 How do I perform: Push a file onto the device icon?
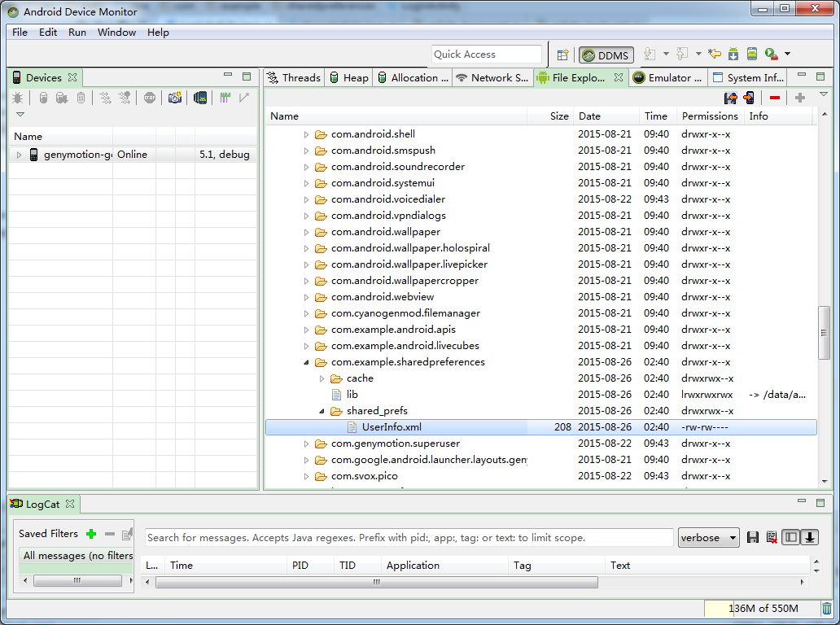[749, 98]
